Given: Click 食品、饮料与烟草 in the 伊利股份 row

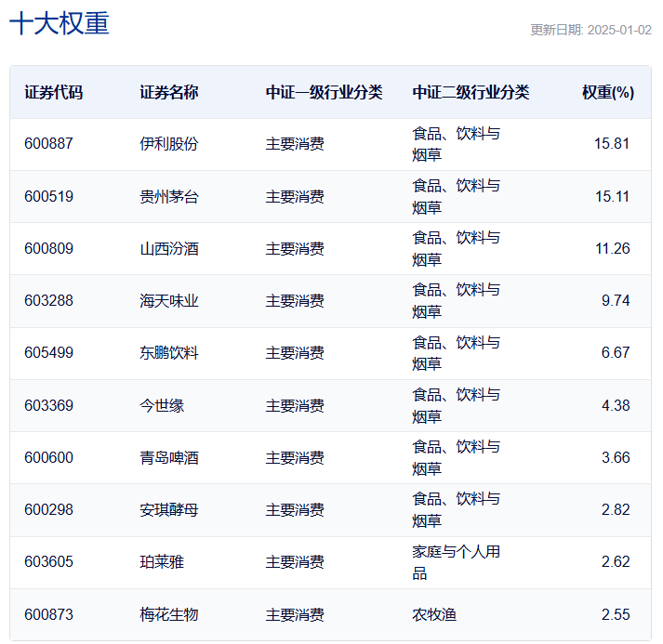Looking at the screenshot, I should (457, 144).
